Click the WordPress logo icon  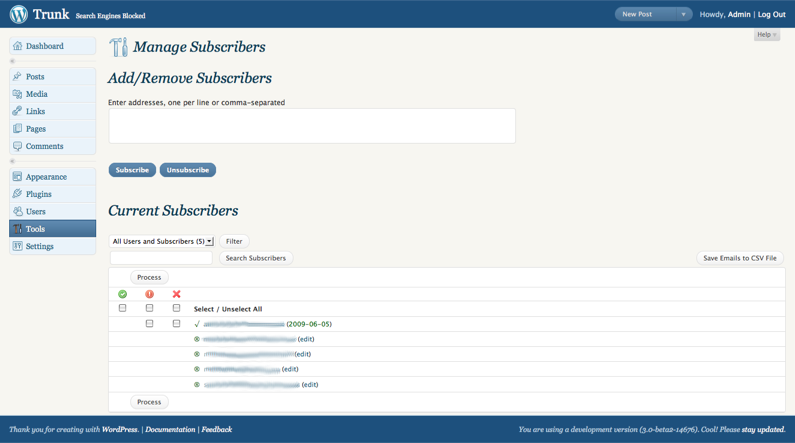(19, 14)
